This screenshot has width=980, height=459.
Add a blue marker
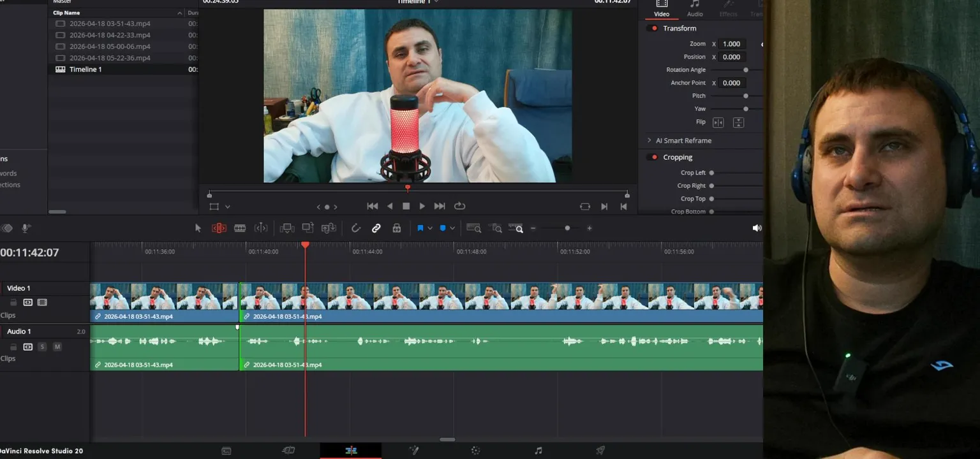point(443,228)
